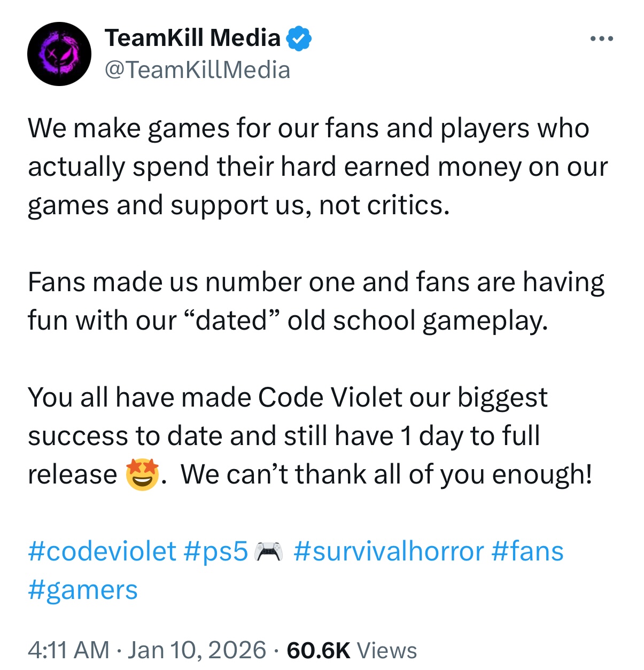Open the #codeviolet hashtag
Viewport: 644px width, 670px height.
[x=102, y=551]
